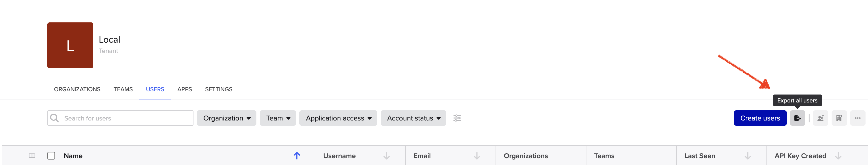
Task: Expand the Team filter dropdown
Action: [278, 118]
